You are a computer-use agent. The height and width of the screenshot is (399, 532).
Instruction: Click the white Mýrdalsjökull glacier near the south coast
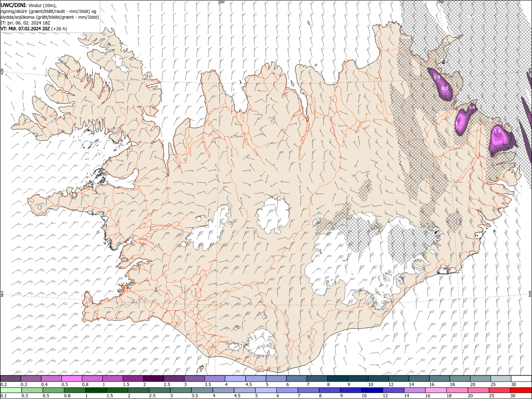click(x=260, y=342)
